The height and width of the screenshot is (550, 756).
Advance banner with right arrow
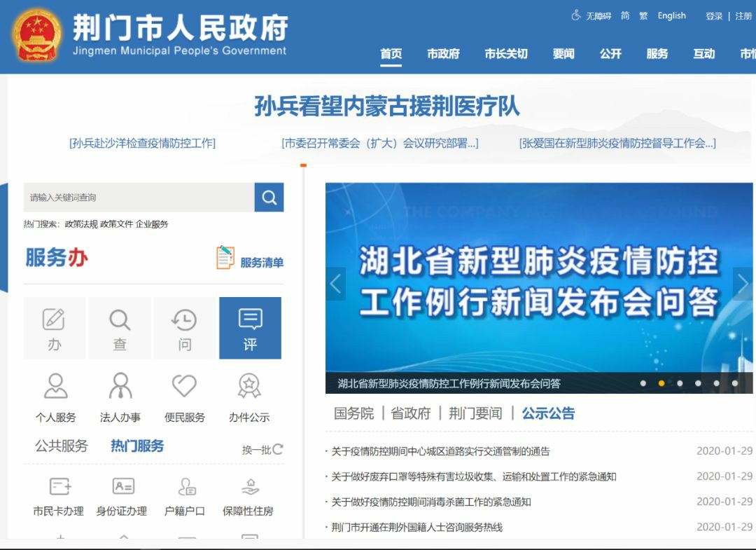pos(743,284)
